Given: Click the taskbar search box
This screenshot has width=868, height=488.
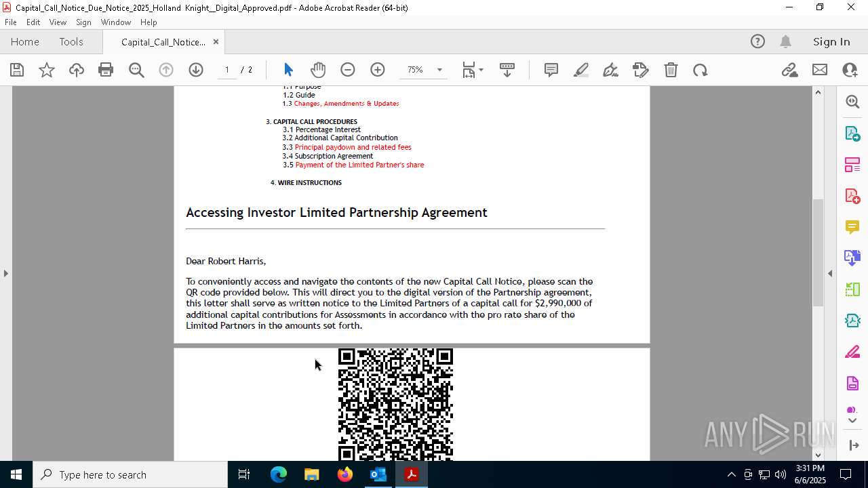Looking at the screenshot, I should [x=130, y=474].
